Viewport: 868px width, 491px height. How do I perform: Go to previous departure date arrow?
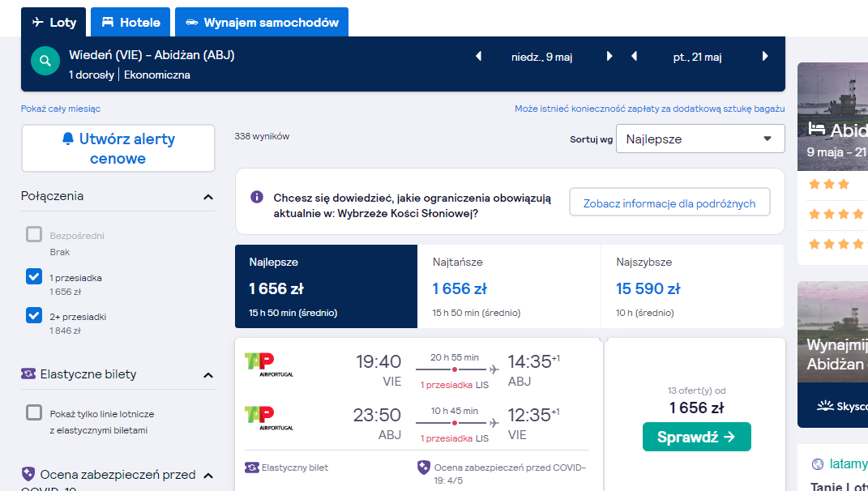click(x=479, y=57)
